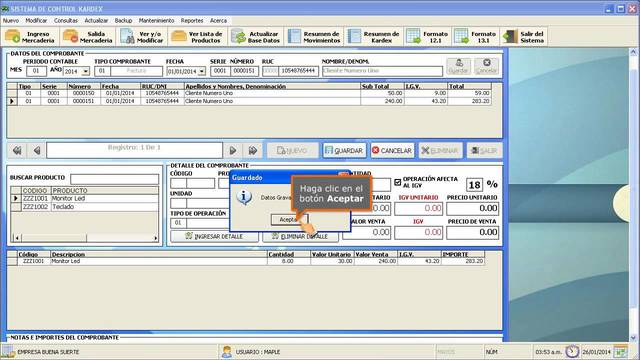Click the ELIMINAR button
The image size is (640, 360).
click(x=440, y=151)
